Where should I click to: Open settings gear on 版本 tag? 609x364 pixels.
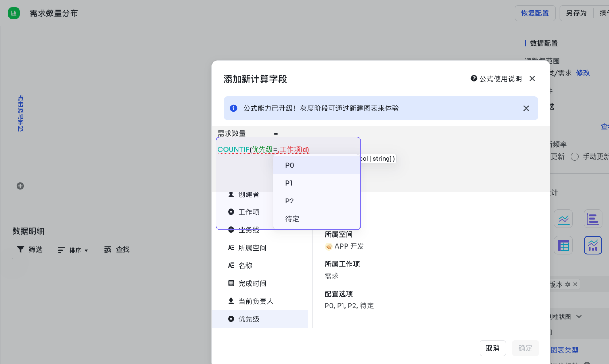567,284
